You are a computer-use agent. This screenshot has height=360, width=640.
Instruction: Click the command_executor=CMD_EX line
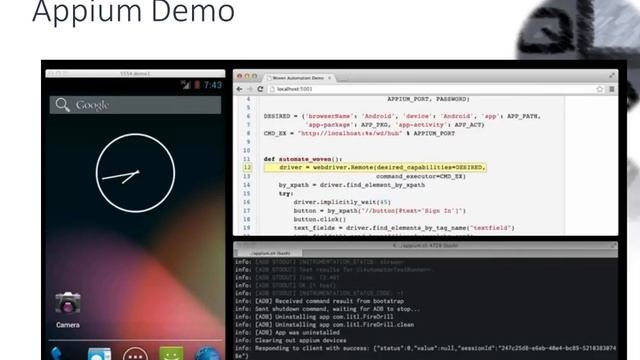[x=421, y=176]
